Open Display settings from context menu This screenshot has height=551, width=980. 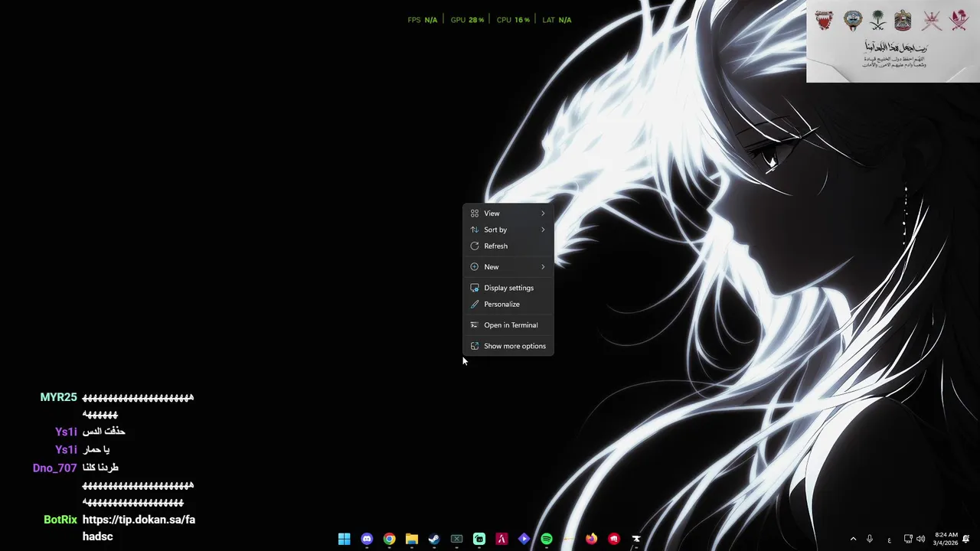point(508,288)
